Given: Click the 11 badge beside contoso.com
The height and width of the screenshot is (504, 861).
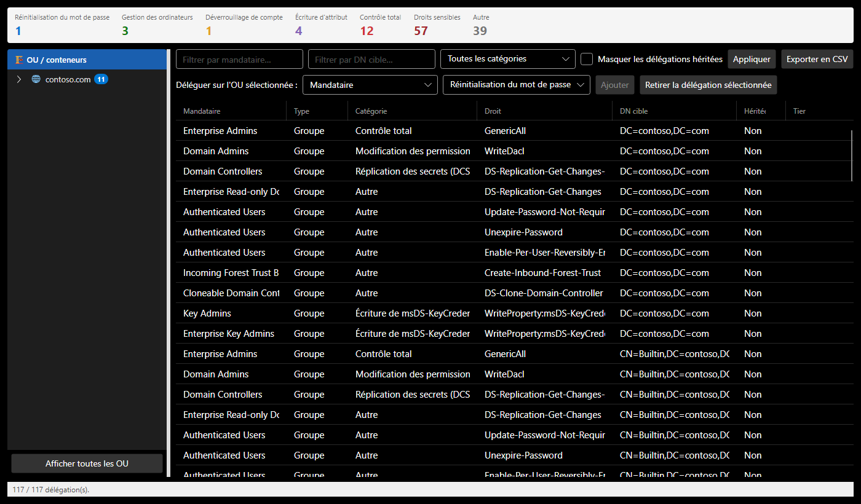Looking at the screenshot, I should (101, 79).
